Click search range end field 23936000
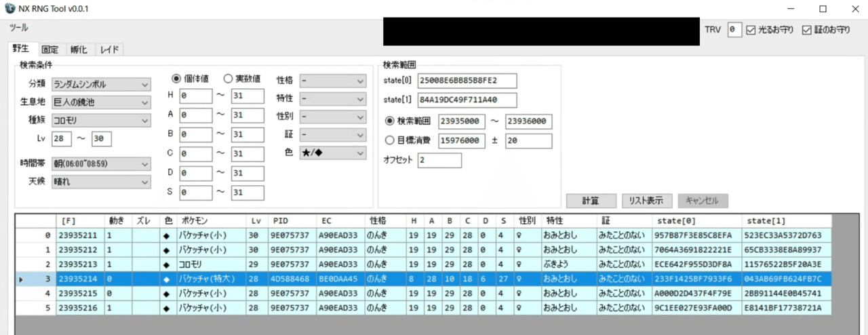Screen dimensions: 868x335 (529, 121)
